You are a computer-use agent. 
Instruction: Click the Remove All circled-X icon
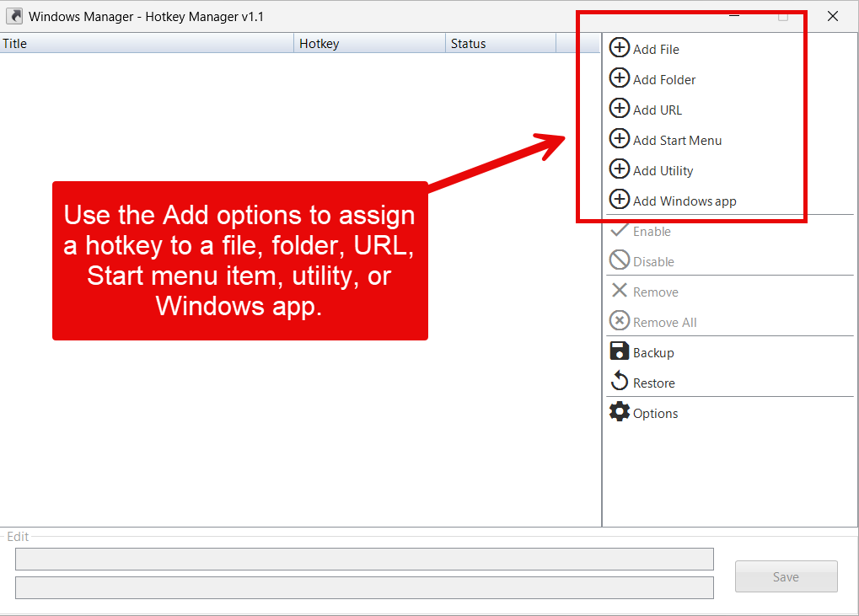click(x=619, y=320)
